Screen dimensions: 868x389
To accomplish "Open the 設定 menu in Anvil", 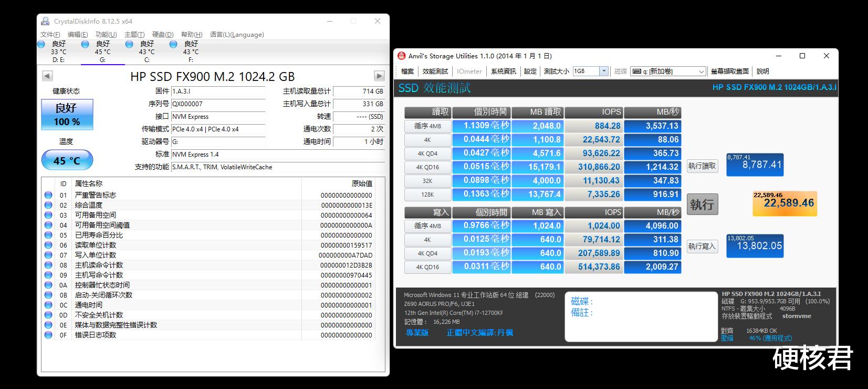I will (x=530, y=71).
